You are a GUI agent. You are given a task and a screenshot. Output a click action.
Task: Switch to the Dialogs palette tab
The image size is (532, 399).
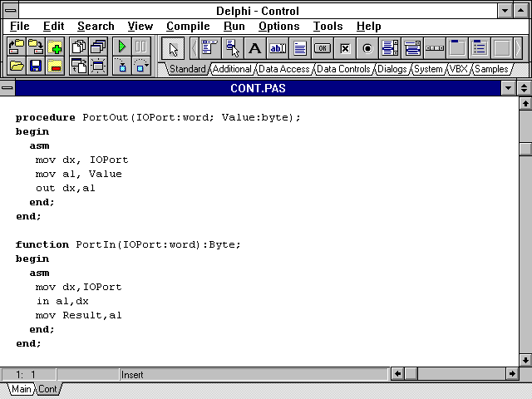point(392,69)
